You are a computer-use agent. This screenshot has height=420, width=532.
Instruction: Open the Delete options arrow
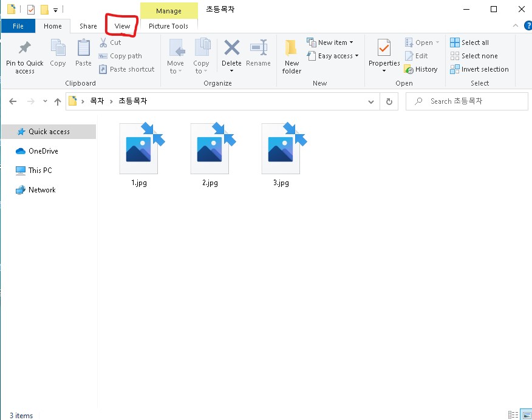pos(232,71)
